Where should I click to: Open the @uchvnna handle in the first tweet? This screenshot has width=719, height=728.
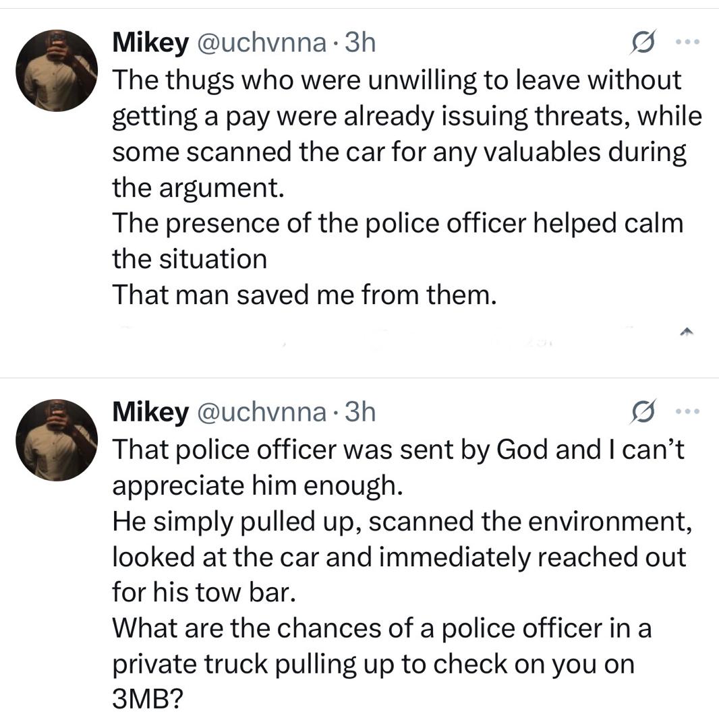coord(262,44)
